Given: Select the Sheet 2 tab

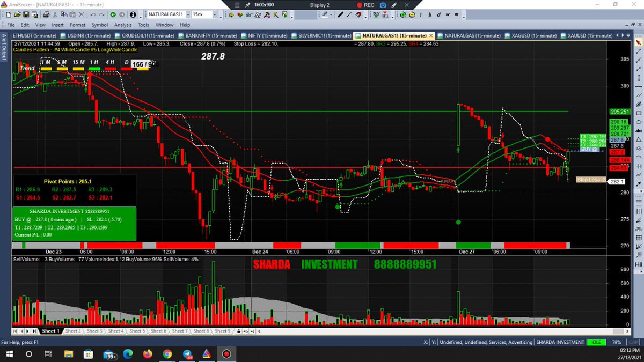Looking at the screenshot, I should coord(73,331).
